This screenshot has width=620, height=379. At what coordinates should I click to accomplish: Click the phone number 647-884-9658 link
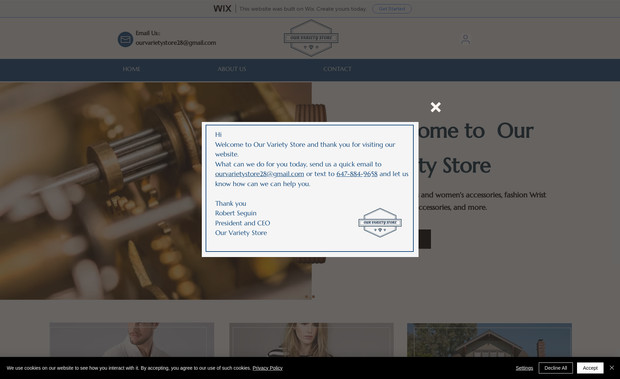pyautogui.click(x=357, y=174)
